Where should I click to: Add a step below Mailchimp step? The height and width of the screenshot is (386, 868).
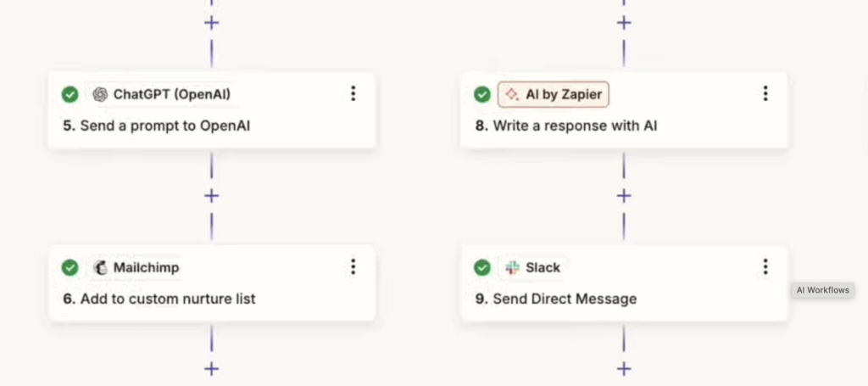[x=212, y=368]
